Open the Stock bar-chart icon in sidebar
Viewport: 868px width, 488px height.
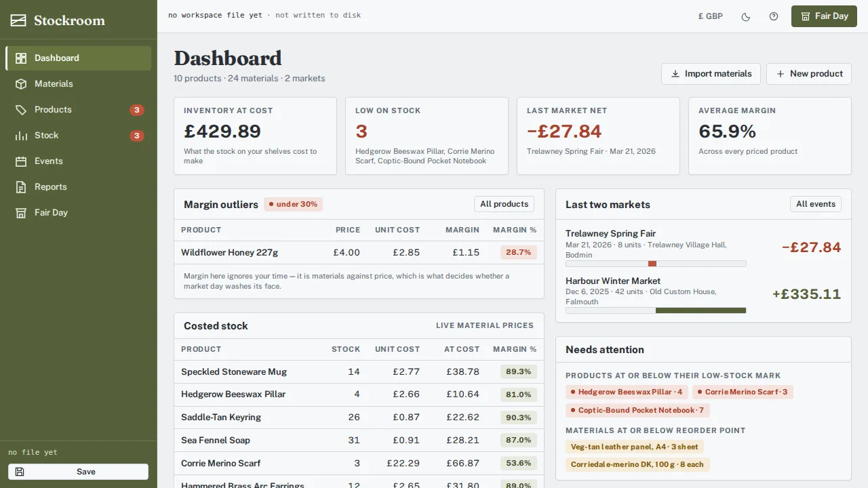21,136
